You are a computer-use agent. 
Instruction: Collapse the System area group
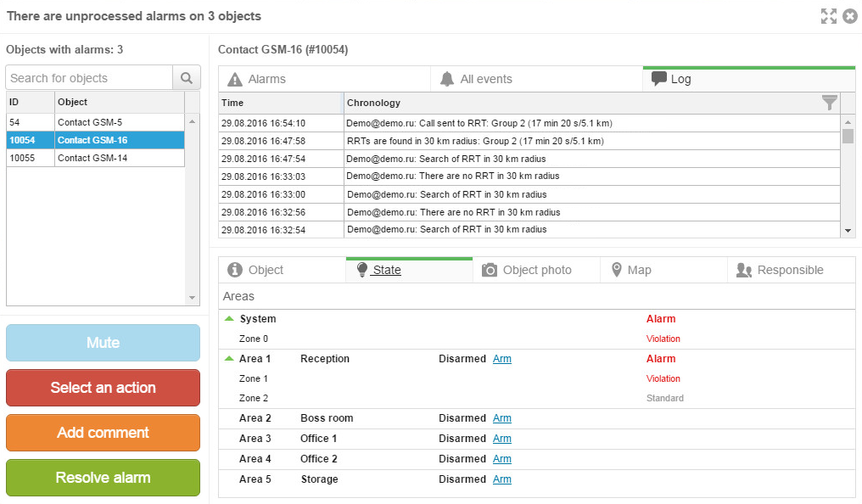(229, 319)
